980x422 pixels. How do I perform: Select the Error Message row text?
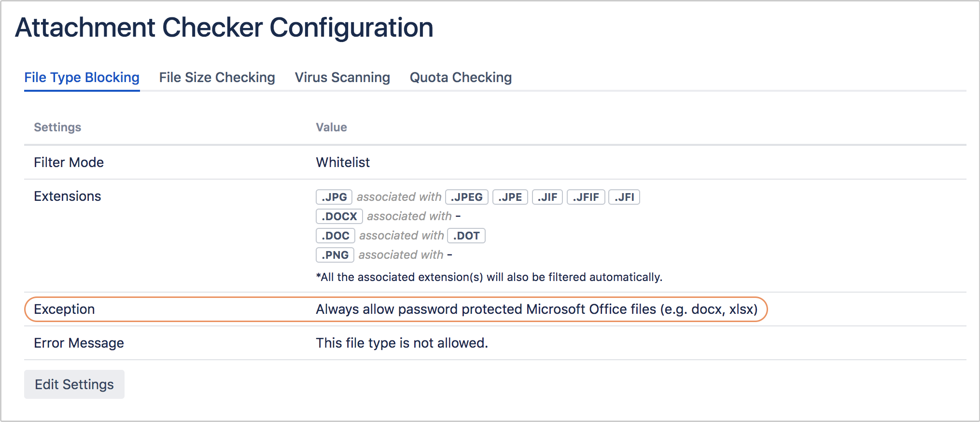point(402,343)
